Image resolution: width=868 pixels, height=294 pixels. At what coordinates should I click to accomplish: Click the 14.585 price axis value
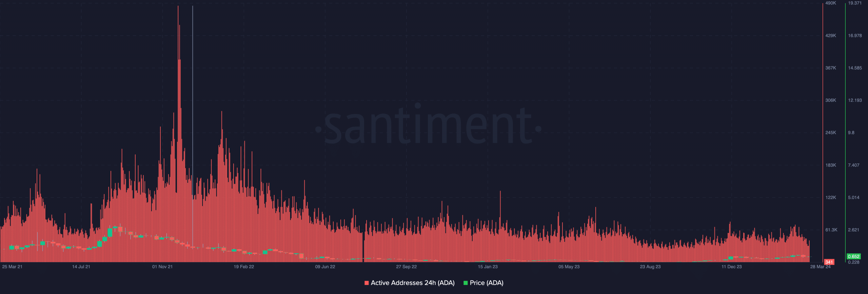pos(855,68)
